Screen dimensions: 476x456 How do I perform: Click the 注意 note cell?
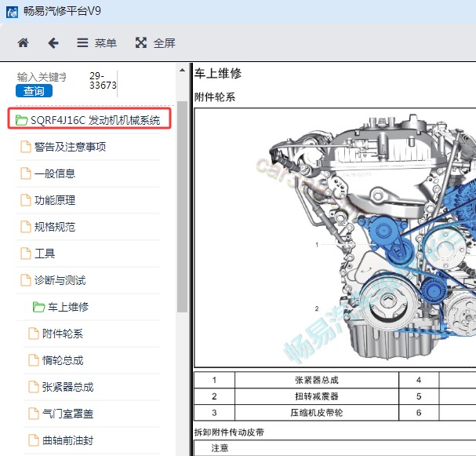(335, 448)
